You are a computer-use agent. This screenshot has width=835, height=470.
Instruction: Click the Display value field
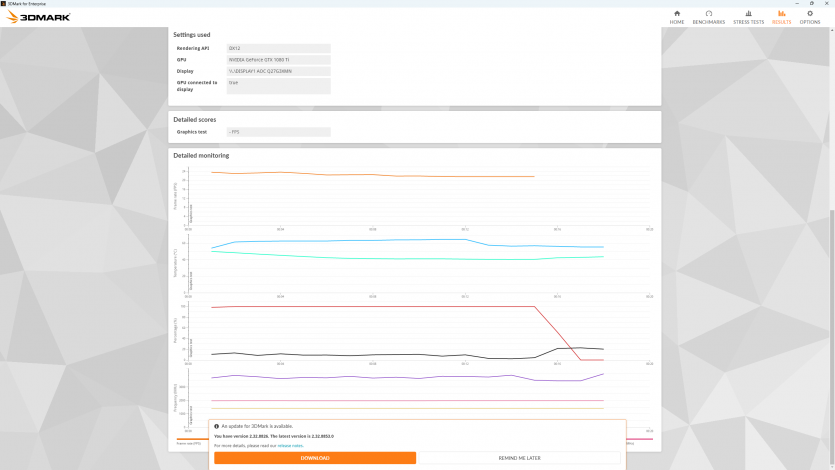278,72
